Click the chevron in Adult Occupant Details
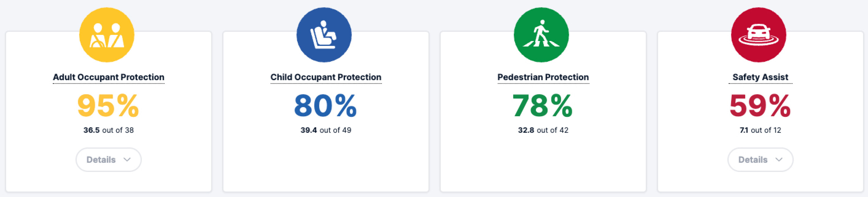 coord(127,160)
